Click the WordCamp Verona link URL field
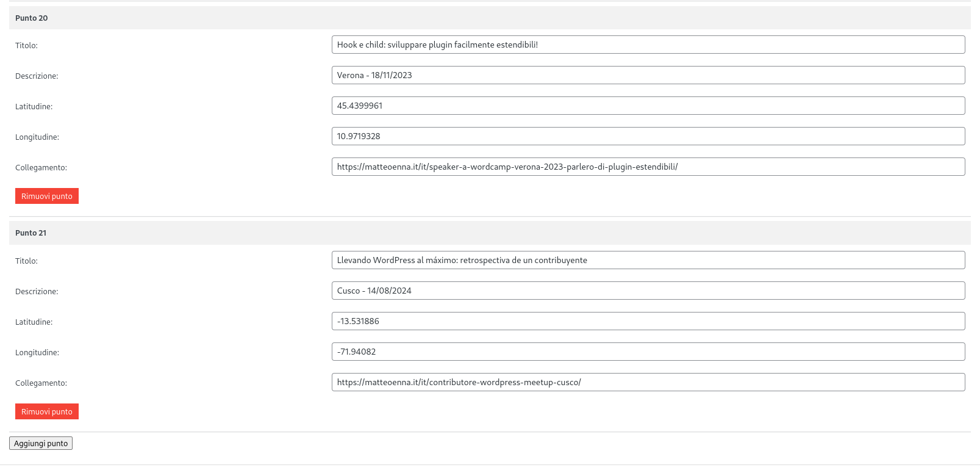Image resolution: width=980 pixels, height=470 pixels. 648,167
